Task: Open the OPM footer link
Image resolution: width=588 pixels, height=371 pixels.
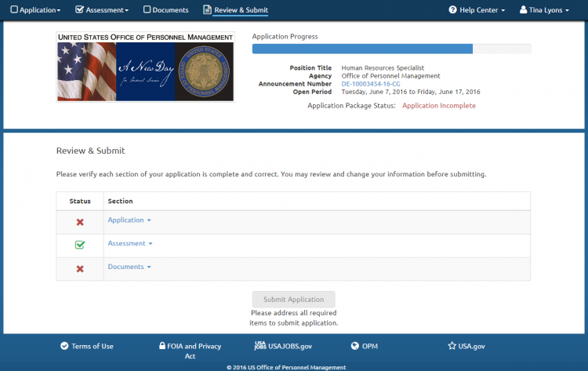Action: pos(370,346)
